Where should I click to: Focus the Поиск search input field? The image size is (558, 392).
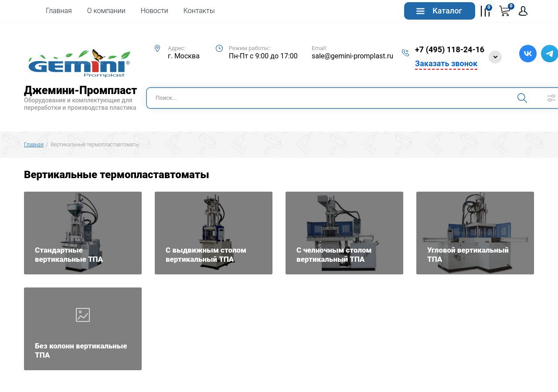tap(331, 98)
